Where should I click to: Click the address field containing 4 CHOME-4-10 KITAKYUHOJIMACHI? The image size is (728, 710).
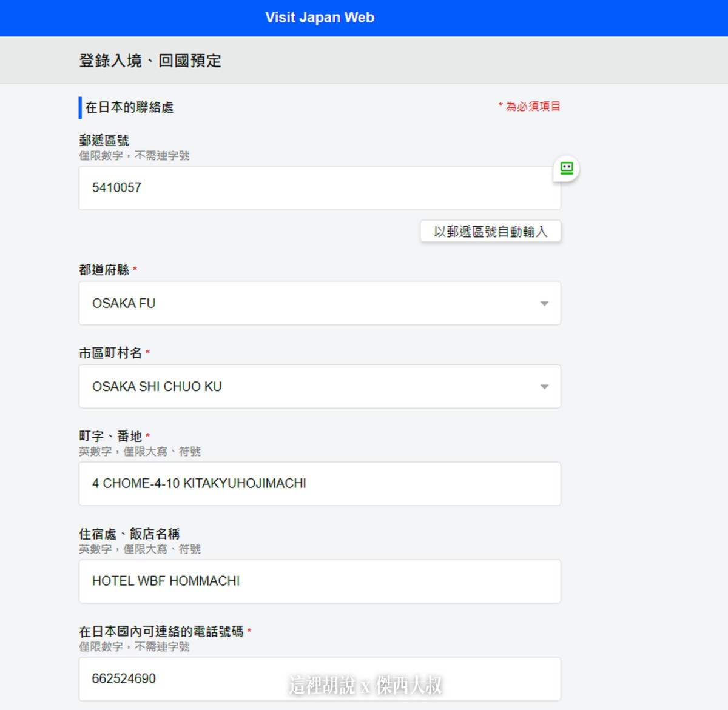[x=320, y=484]
